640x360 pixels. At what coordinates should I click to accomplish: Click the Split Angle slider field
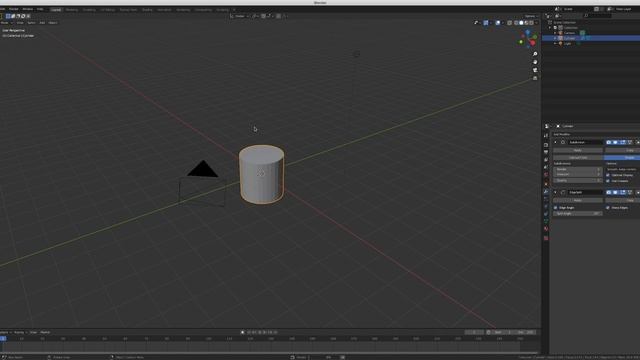(578, 213)
